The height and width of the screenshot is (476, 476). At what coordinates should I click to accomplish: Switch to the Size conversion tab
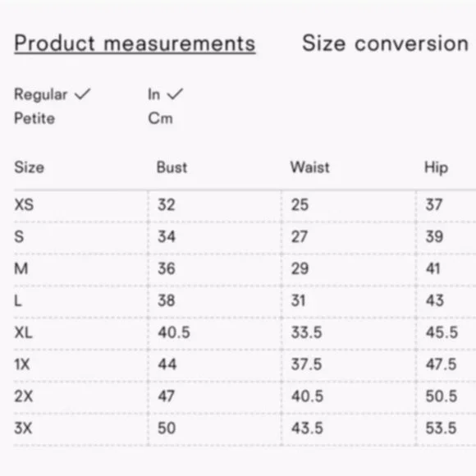tap(385, 43)
